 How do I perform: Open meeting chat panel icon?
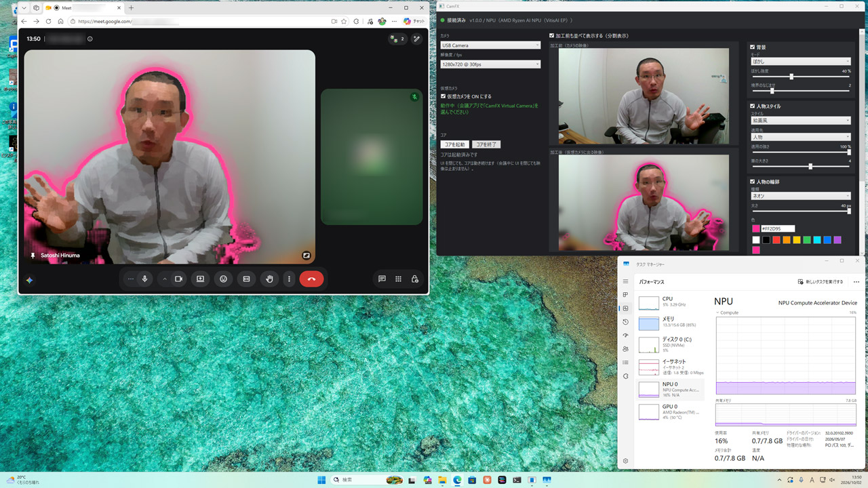coord(382,279)
